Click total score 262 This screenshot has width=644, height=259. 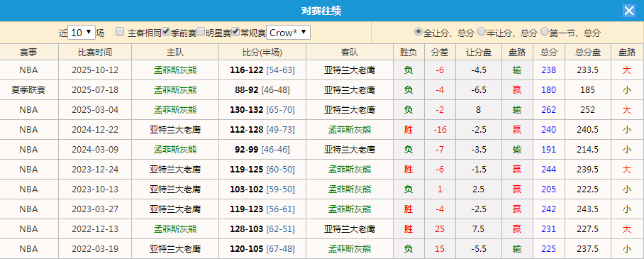549,110
